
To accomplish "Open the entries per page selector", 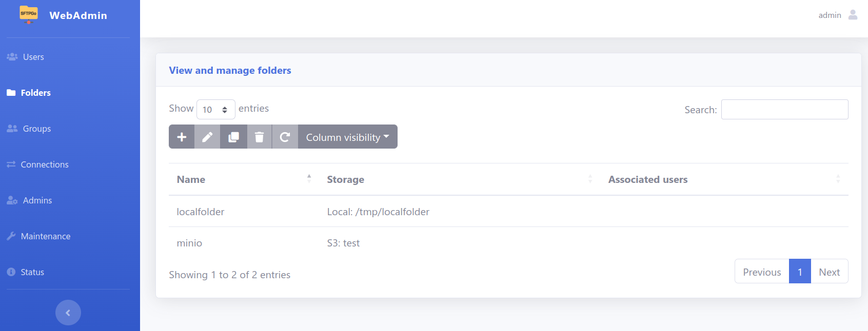I will click(215, 110).
